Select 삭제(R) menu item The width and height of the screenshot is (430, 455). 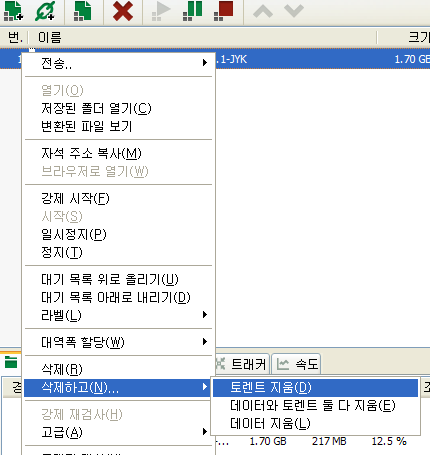(118, 369)
